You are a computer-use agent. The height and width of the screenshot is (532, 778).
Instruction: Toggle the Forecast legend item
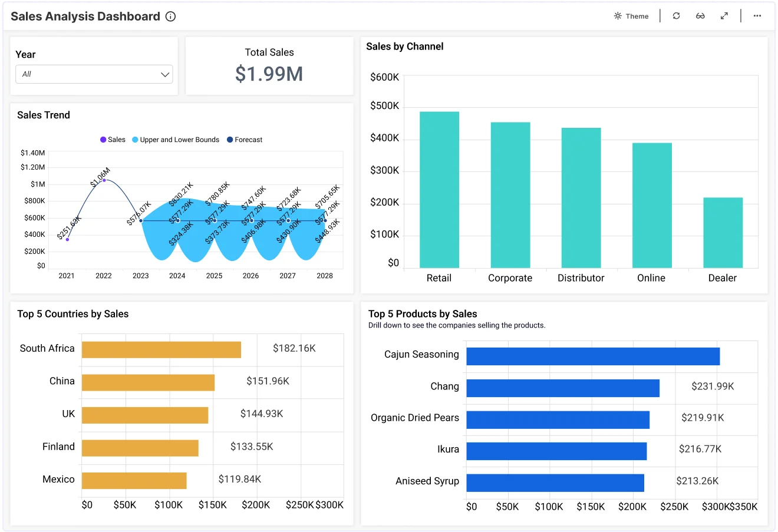[x=245, y=140]
